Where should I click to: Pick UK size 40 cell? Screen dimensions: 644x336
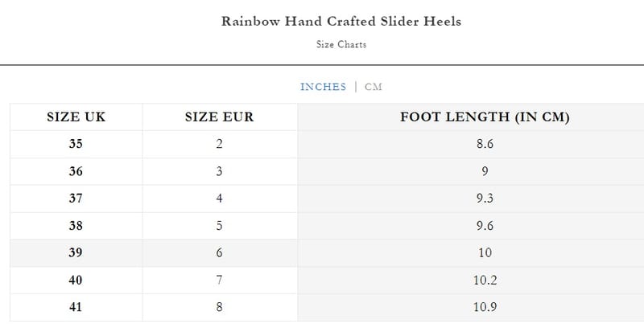pos(76,281)
